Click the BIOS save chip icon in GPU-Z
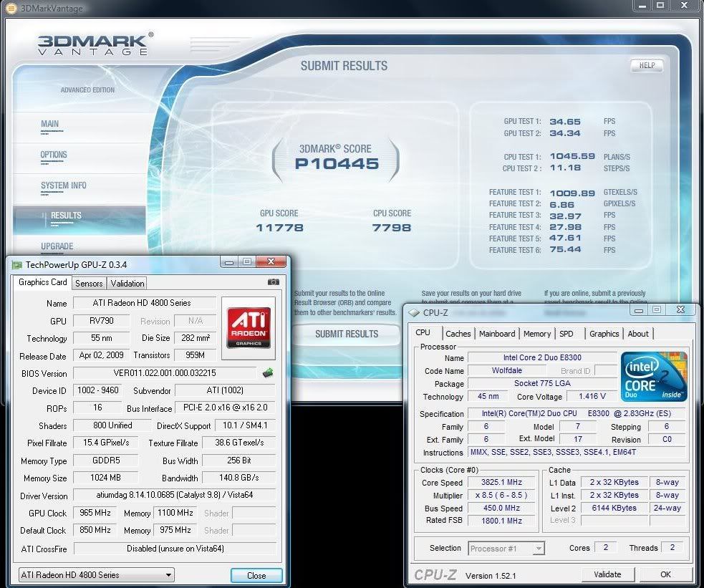The width and height of the screenshot is (704, 588). click(268, 372)
